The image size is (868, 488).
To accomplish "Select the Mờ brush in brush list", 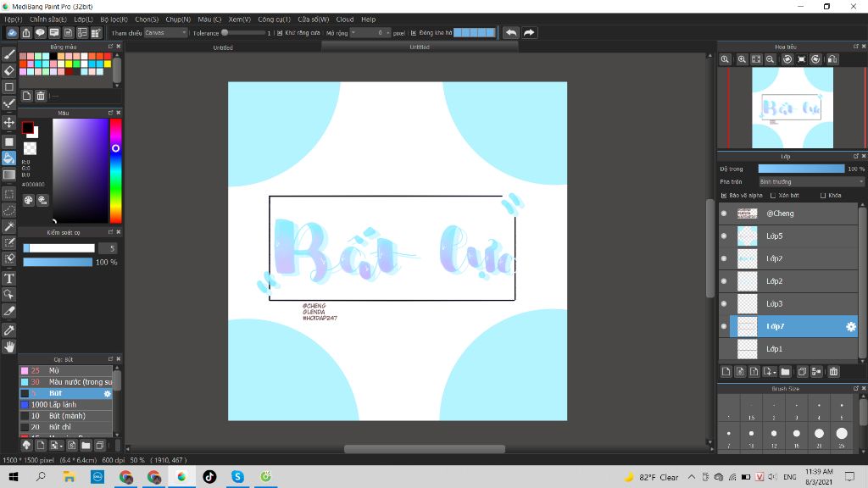I will point(66,371).
